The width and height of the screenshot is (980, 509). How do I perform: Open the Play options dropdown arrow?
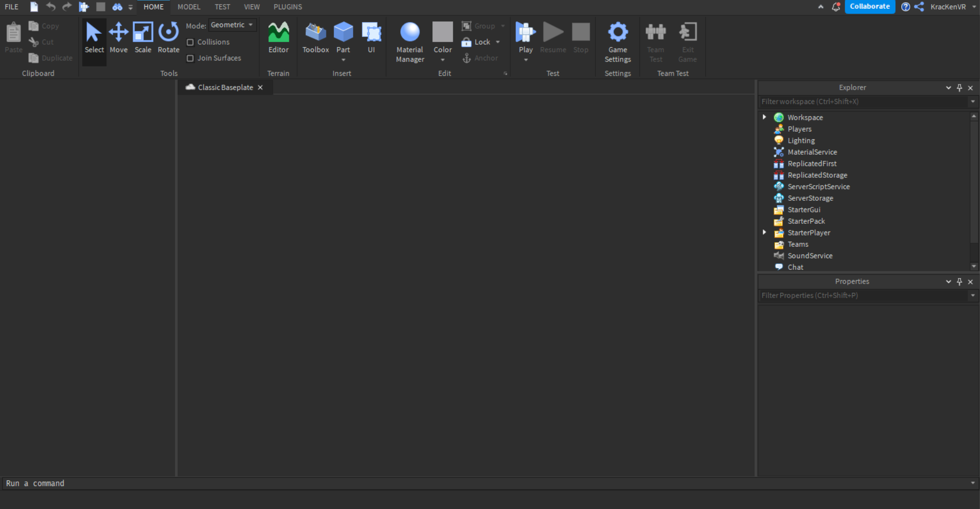526,60
